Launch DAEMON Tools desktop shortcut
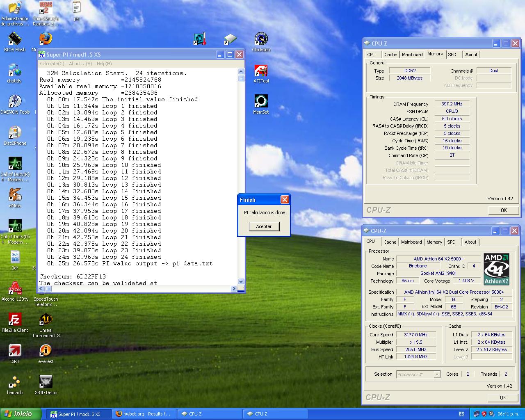Image resolution: width=525 pixels, height=420 pixels. [x=15, y=105]
